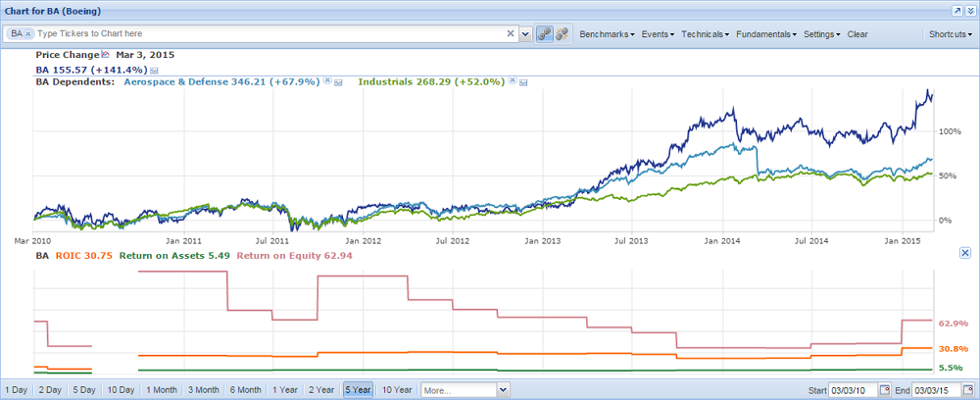The height and width of the screenshot is (400, 980).
Task: Click the Industrials 268.29 legend label
Action: 432,81
